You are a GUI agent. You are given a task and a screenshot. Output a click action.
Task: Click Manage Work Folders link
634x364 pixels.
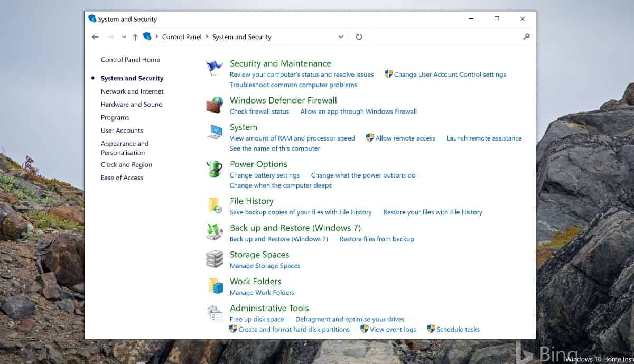[x=262, y=292]
